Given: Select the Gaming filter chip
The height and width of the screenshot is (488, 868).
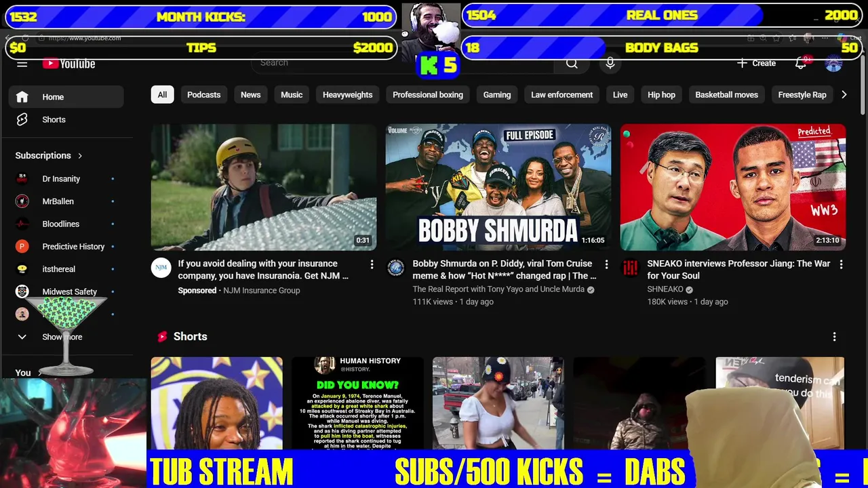Looking at the screenshot, I should tap(497, 95).
